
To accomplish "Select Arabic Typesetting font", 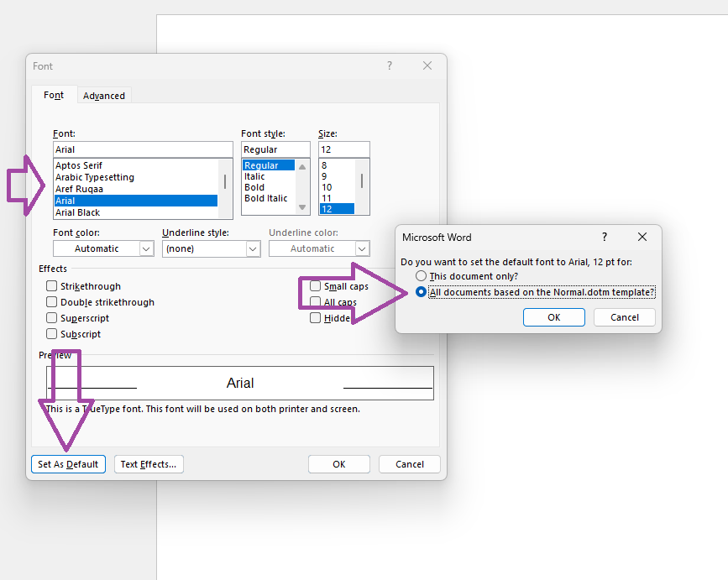I will 135,177.
